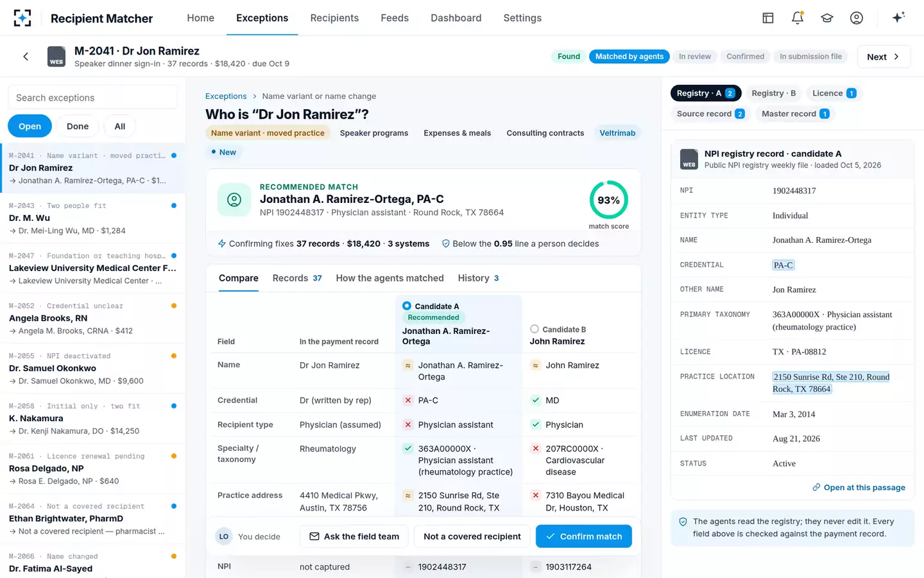
Task: Switch to History tab
Action: point(478,278)
